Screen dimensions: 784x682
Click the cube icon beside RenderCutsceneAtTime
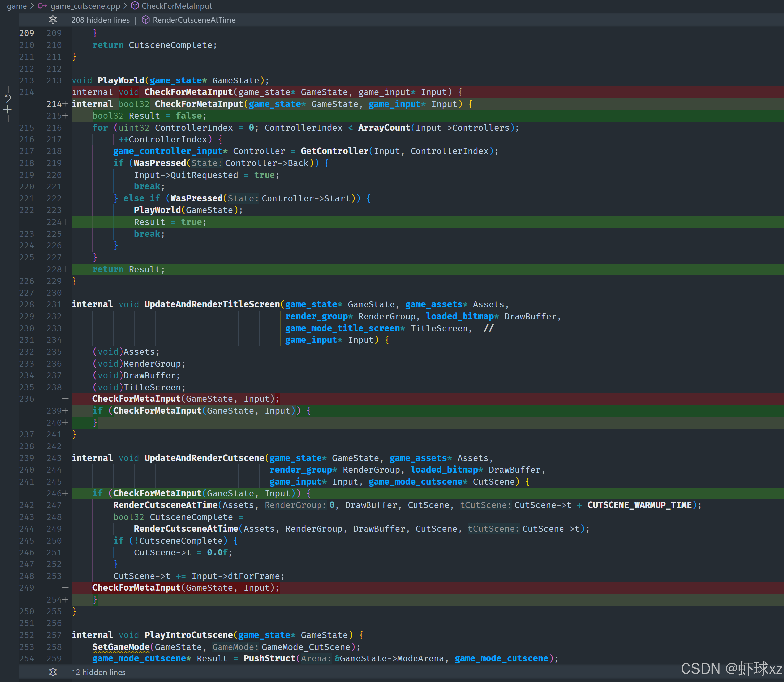point(146,20)
